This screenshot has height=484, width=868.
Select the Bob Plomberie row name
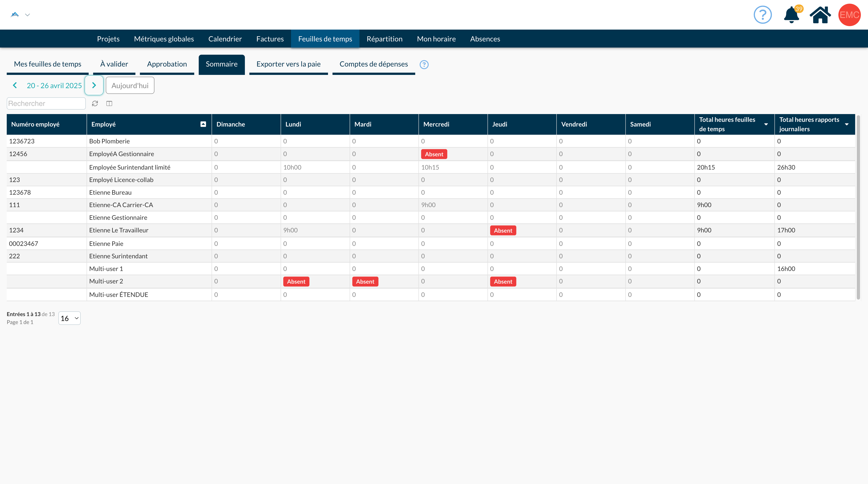[x=109, y=141]
